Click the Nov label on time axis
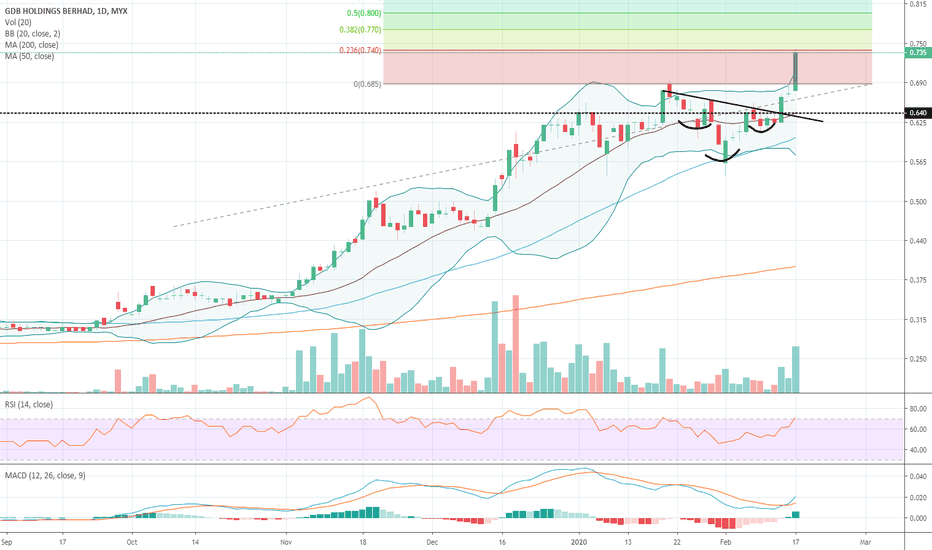Viewport: 932px width, 550px height. tap(286, 542)
